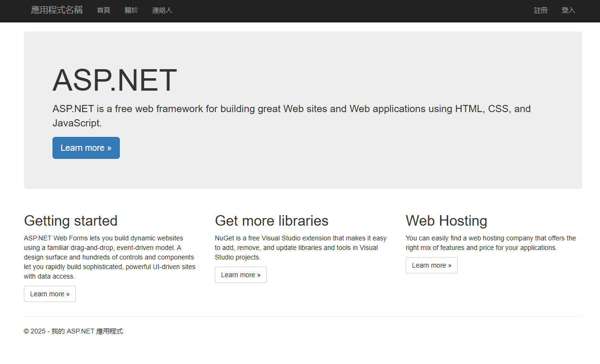
Task: Click the footer text © 2025 - 我的 ASP.NET 應用程式
Action: [x=74, y=331]
